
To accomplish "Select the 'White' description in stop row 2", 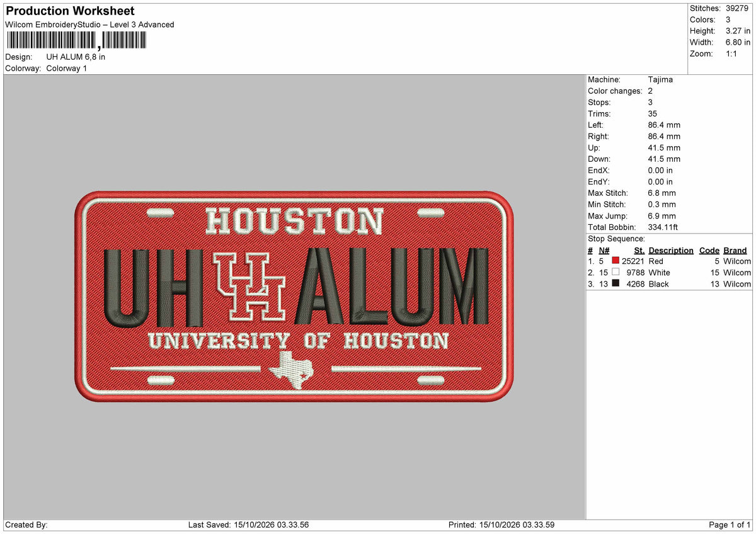I will (659, 273).
